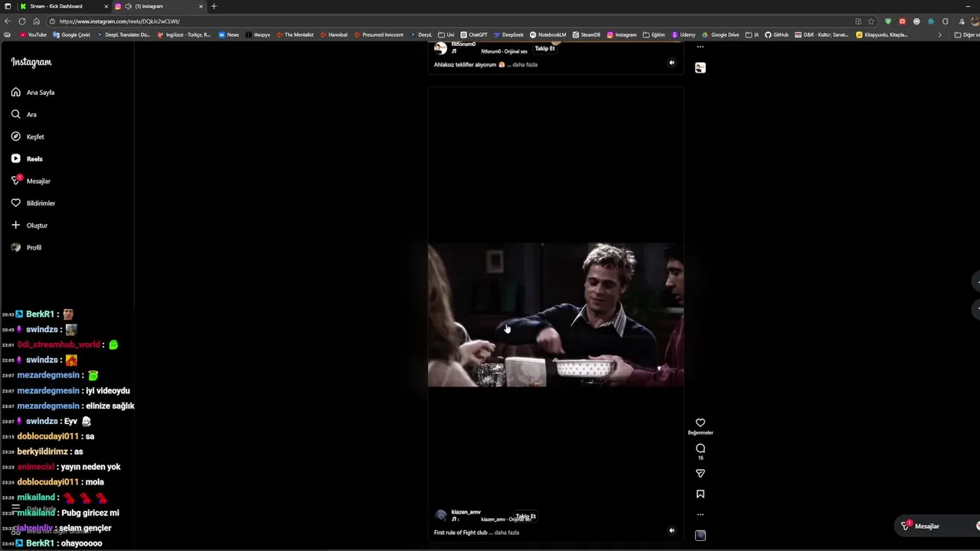Screen dimensions: 980x551
Task: Bookmark this page with star icon
Action: (x=871, y=21)
